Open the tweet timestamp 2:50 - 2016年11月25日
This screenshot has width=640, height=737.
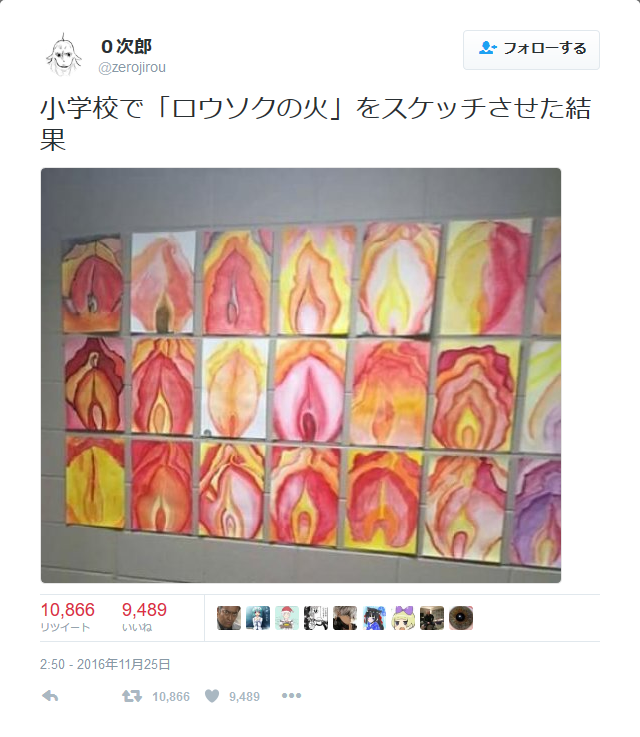tap(105, 664)
